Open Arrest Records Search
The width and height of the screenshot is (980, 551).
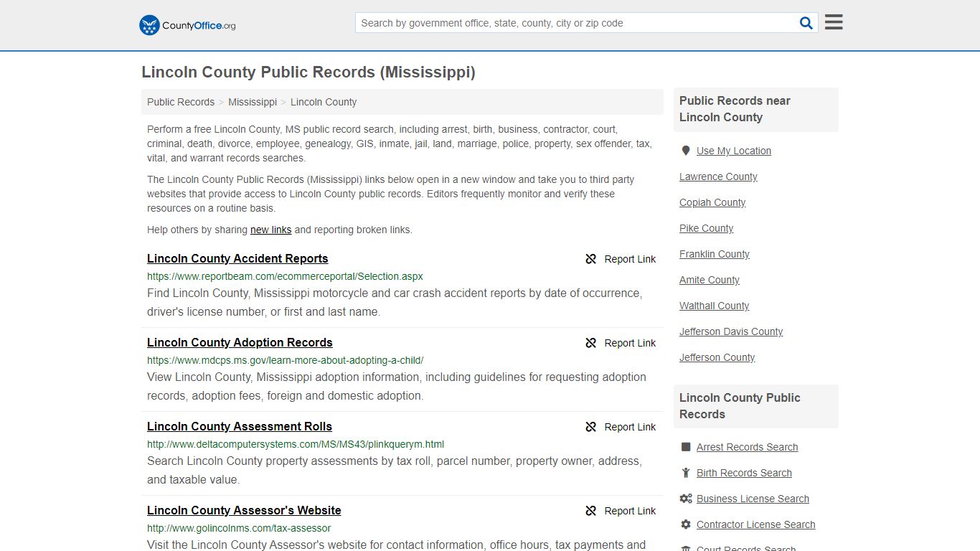pyautogui.click(x=747, y=447)
